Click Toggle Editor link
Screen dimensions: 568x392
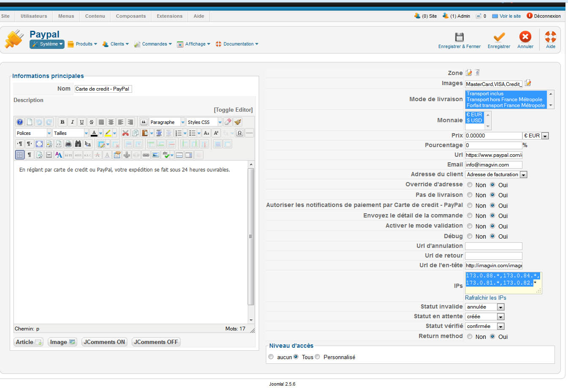tap(233, 110)
